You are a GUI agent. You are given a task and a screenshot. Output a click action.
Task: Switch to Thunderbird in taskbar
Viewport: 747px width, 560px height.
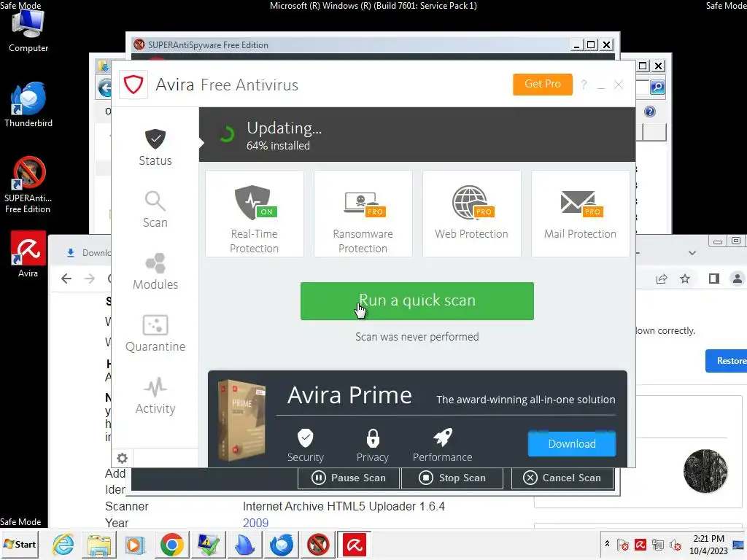281,545
